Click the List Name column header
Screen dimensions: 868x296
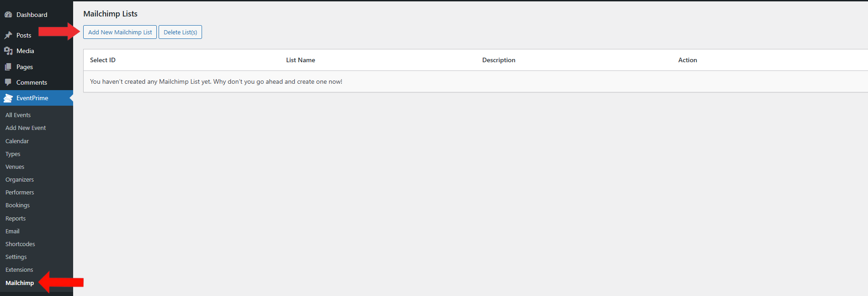pos(300,60)
